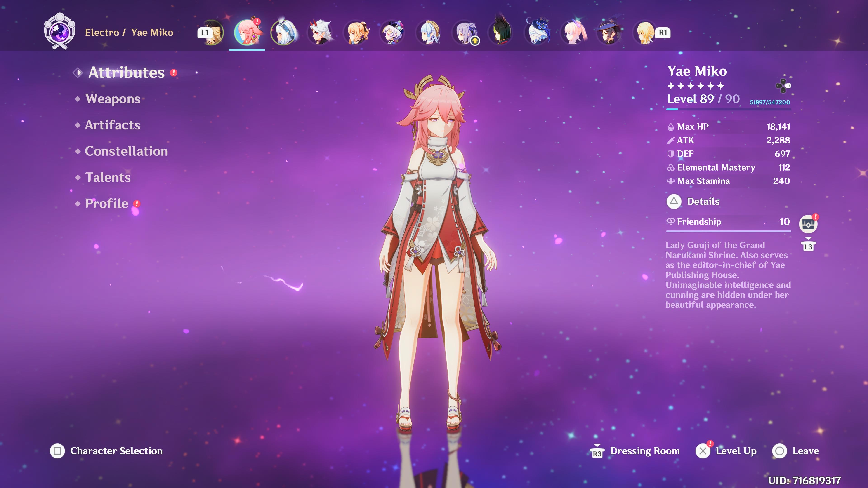This screenshot has height=488, width=868.
Task: Click the DEF value 697
Action: point(782,154)
